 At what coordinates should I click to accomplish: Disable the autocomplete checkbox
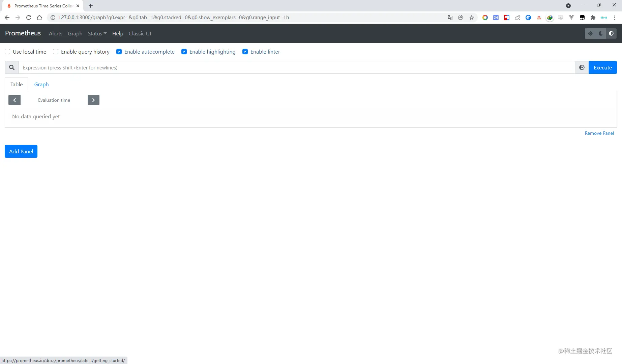click(x=119, y=52)
